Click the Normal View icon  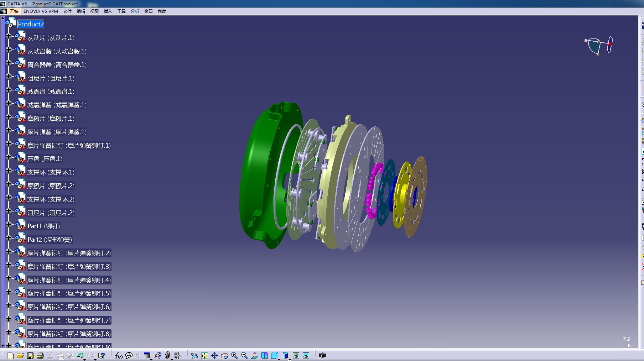[255, 355]
